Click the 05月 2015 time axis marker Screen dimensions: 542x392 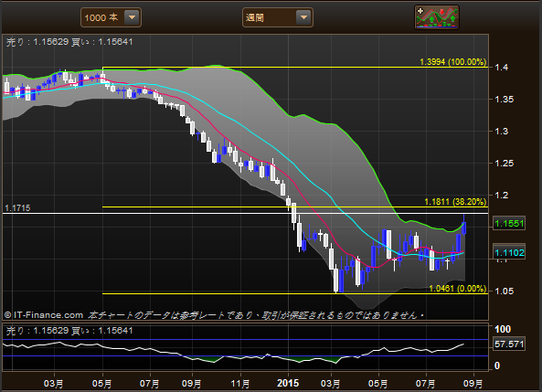pyautogui.click(x=377, y=384)
